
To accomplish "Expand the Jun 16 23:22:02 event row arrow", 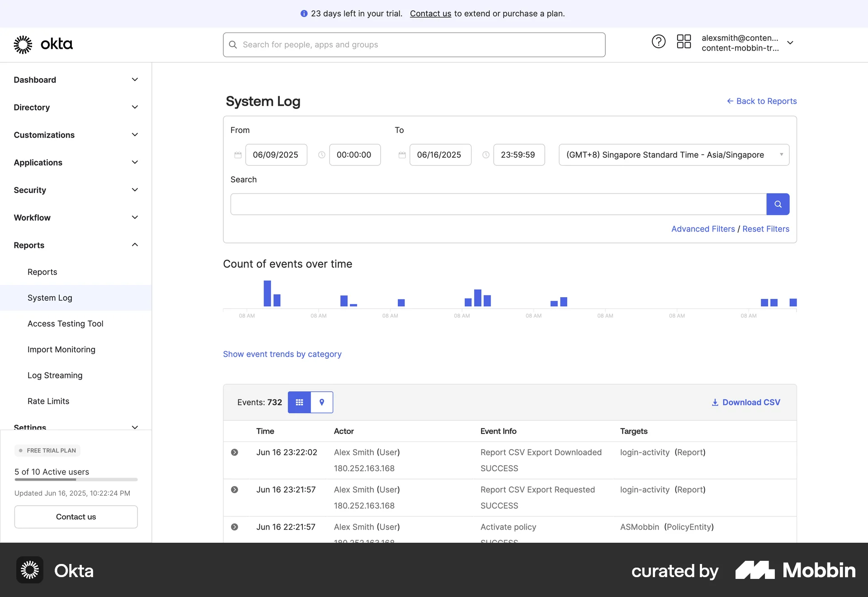I will coord(235,452).
